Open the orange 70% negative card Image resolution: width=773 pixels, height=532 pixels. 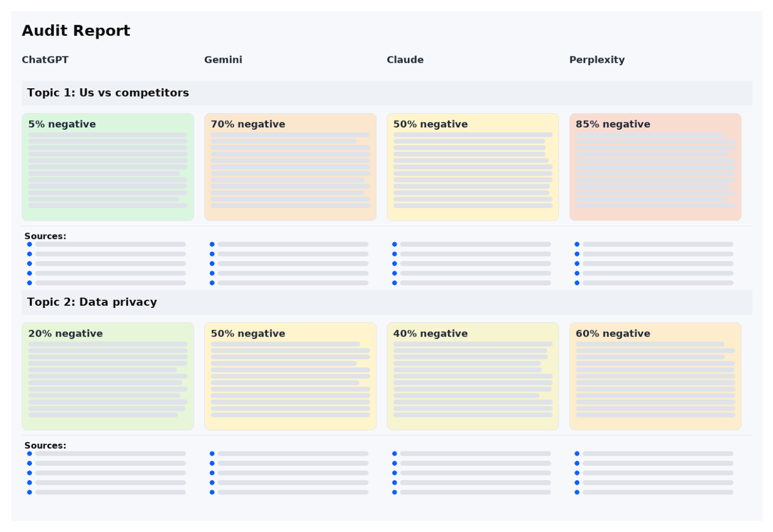click(290, 167)
